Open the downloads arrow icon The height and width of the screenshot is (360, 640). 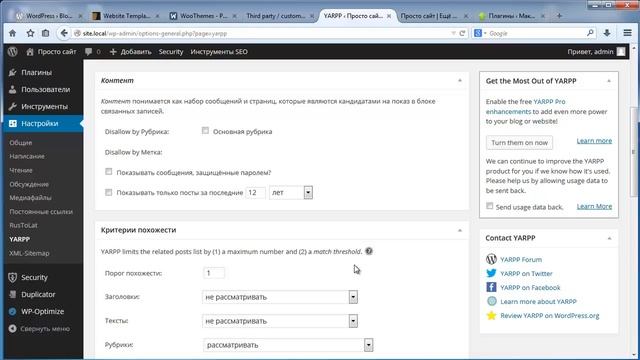[607, 33]
